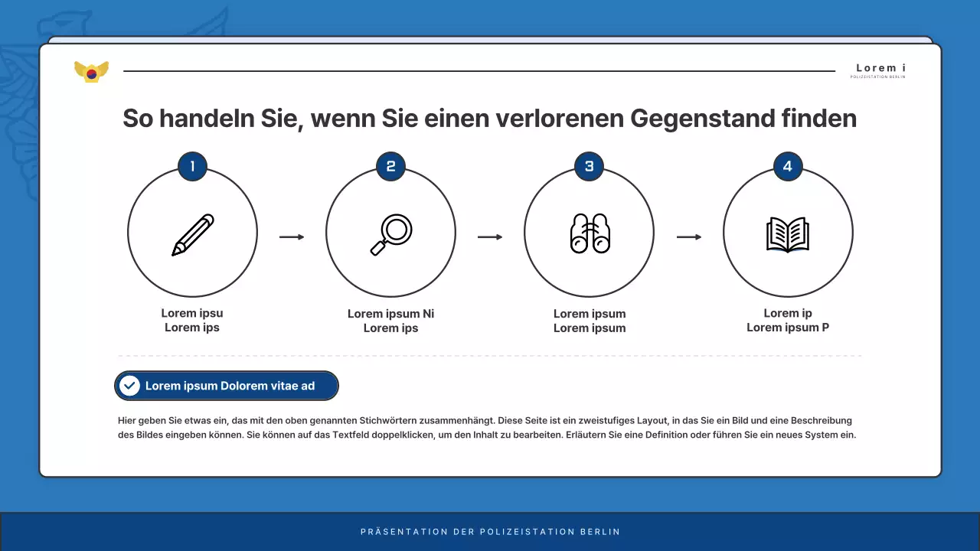Select the binoculars icon in step 3
980x551 pixels.
(x=589, y=231)
